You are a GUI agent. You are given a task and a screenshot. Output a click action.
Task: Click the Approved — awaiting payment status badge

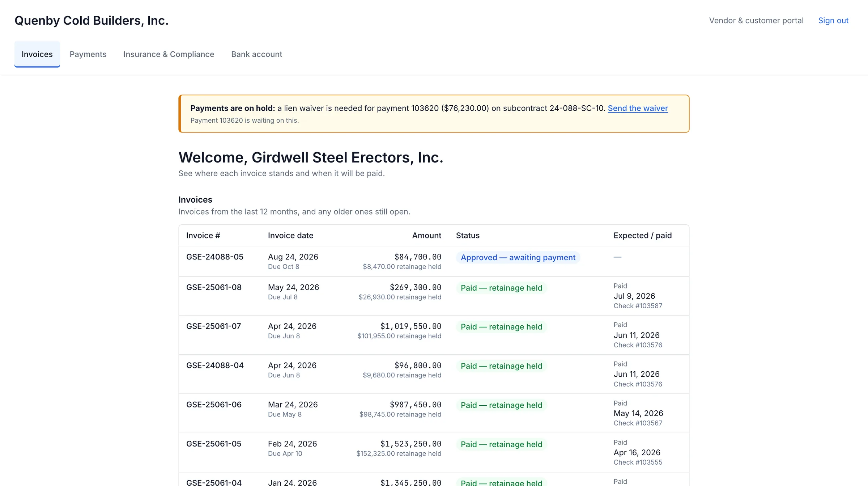(518, 258)
